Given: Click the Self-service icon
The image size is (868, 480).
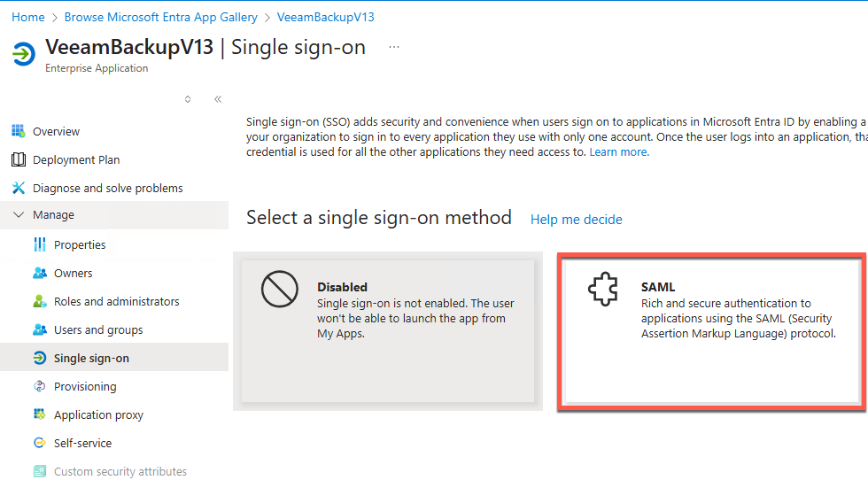Looking at the screenshot, I should click(x=39, y=443).
